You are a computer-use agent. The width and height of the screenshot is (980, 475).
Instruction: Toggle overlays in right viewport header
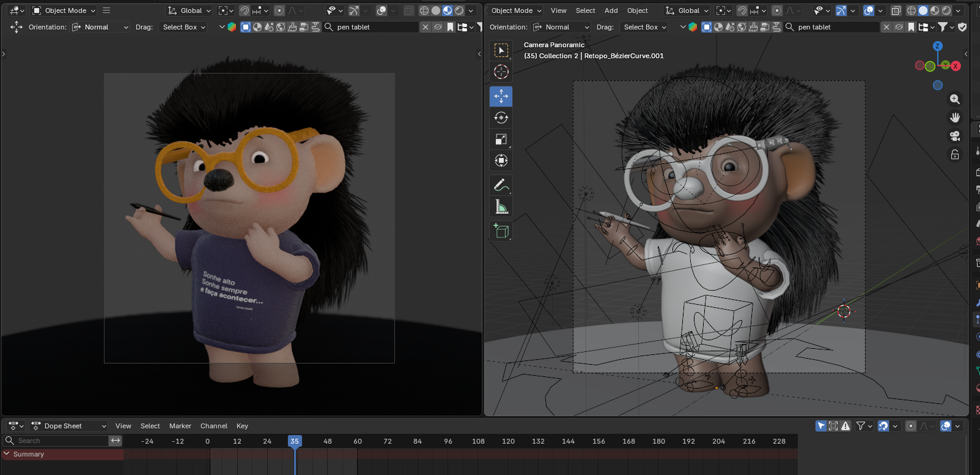(869, 10)
